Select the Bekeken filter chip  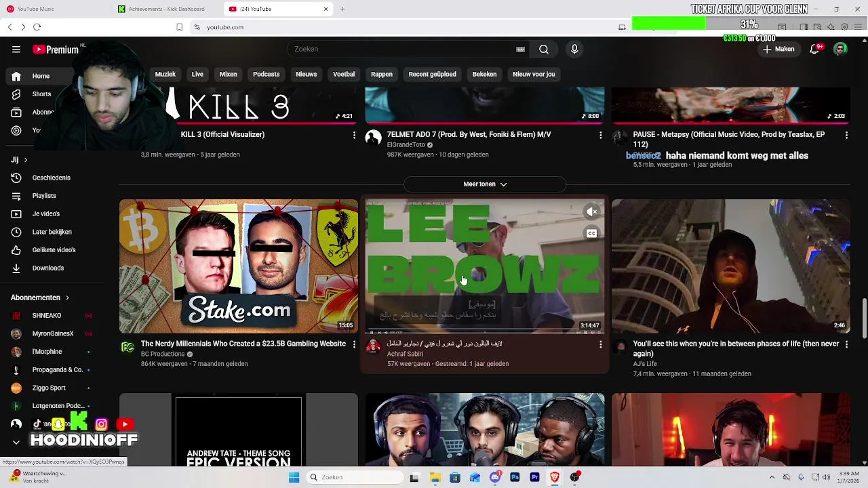tap(484, 74)
